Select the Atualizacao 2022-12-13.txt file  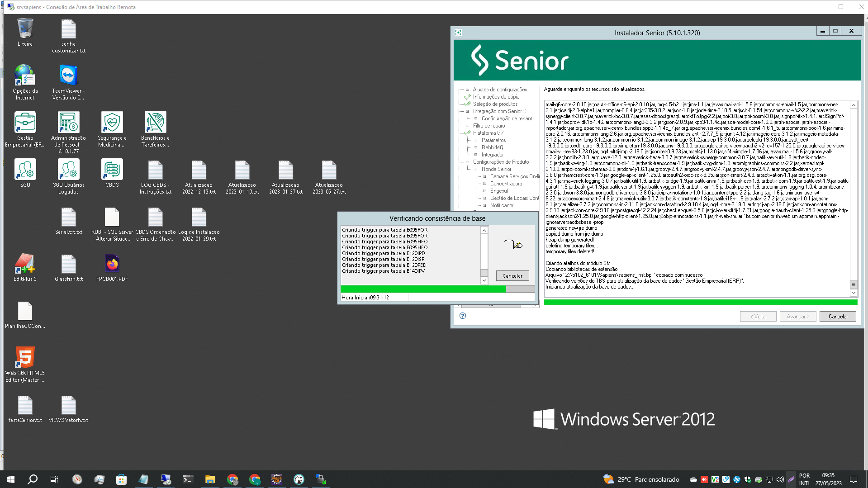199,176
